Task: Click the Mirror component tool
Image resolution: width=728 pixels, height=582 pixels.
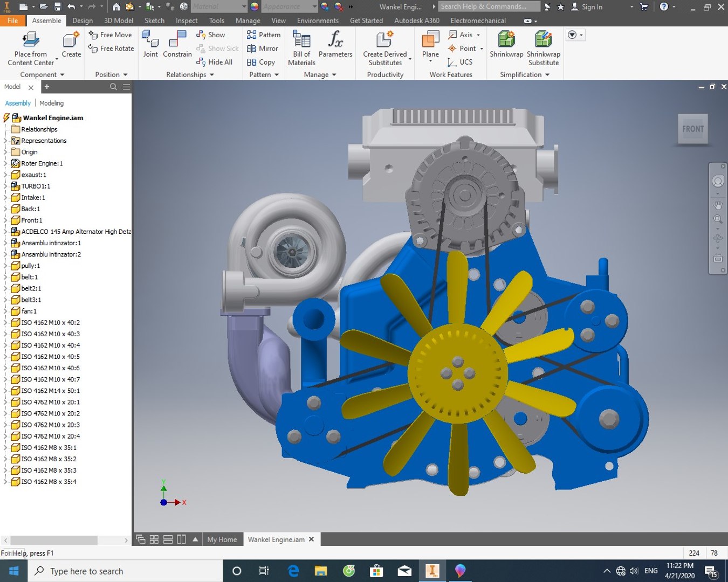Action: 263,48
